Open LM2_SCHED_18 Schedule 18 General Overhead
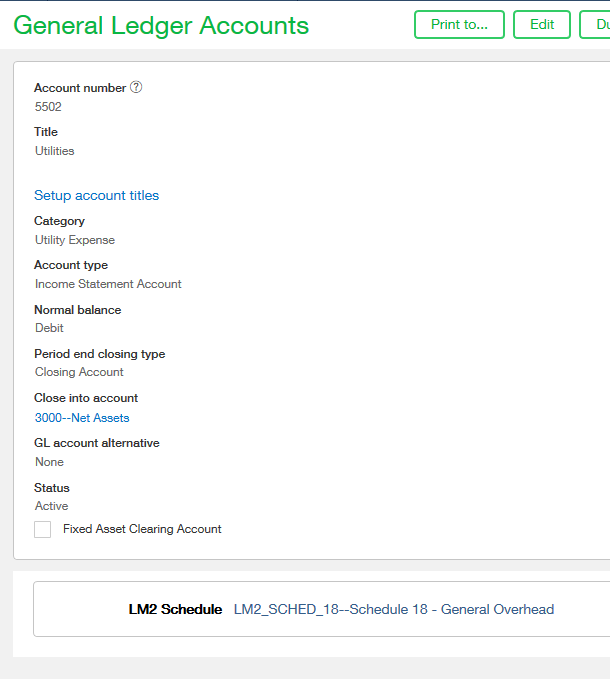610x679 pixels. [x=393, y=609]
